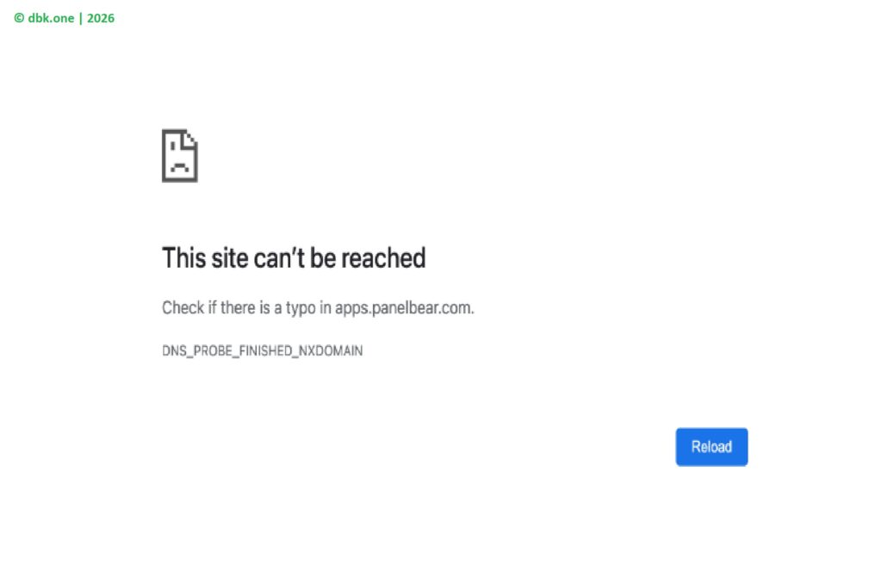Click 'FINISHED' within the error code
Image resolution: width=882 pixels, height=588 pixels.
pos(265,350)
